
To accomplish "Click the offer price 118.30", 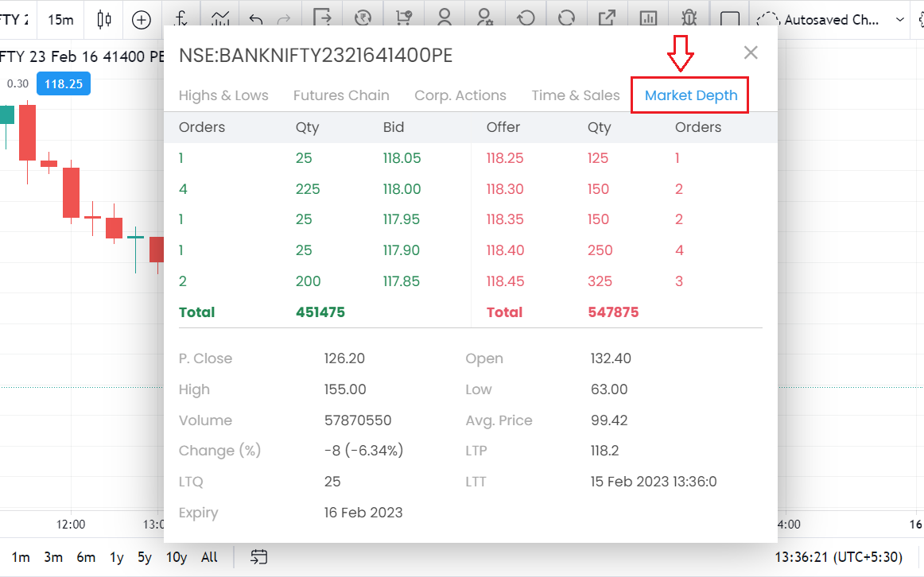I will (x=505, y=189).
